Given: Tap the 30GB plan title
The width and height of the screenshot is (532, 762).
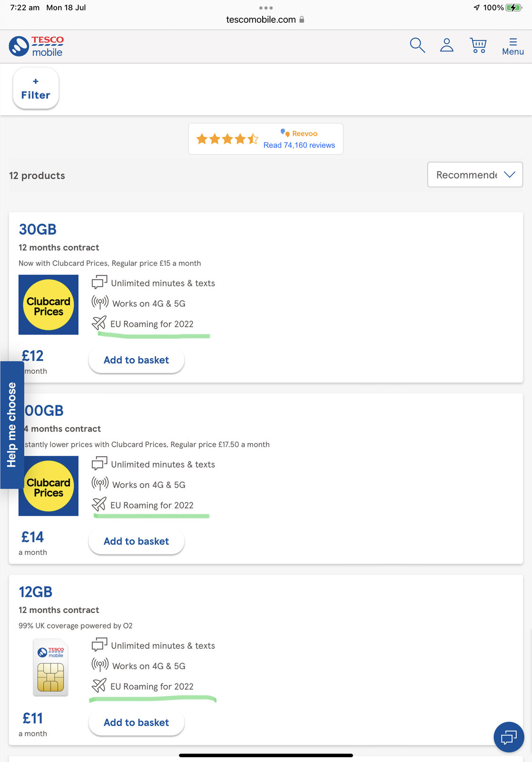Looking at the screenshot, I should point(38,230).
